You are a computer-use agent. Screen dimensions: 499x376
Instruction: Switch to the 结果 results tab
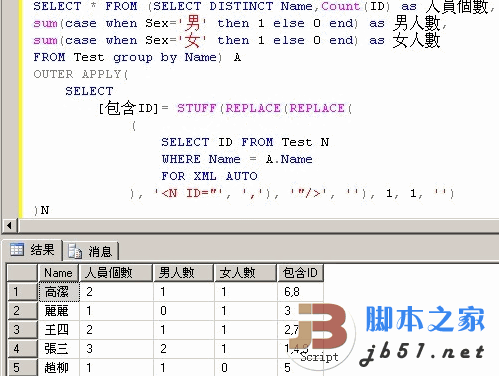[32, 250]
